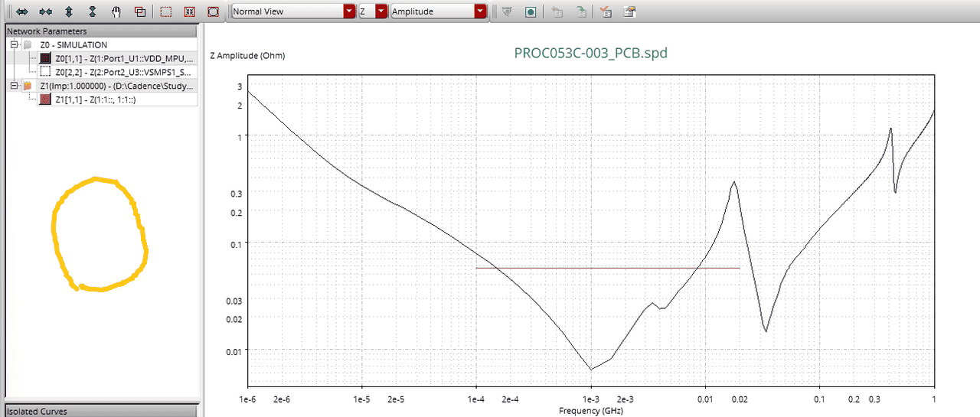980x417 pixels.
Task: Select the hand pan tool
Action: pos(116,11)
